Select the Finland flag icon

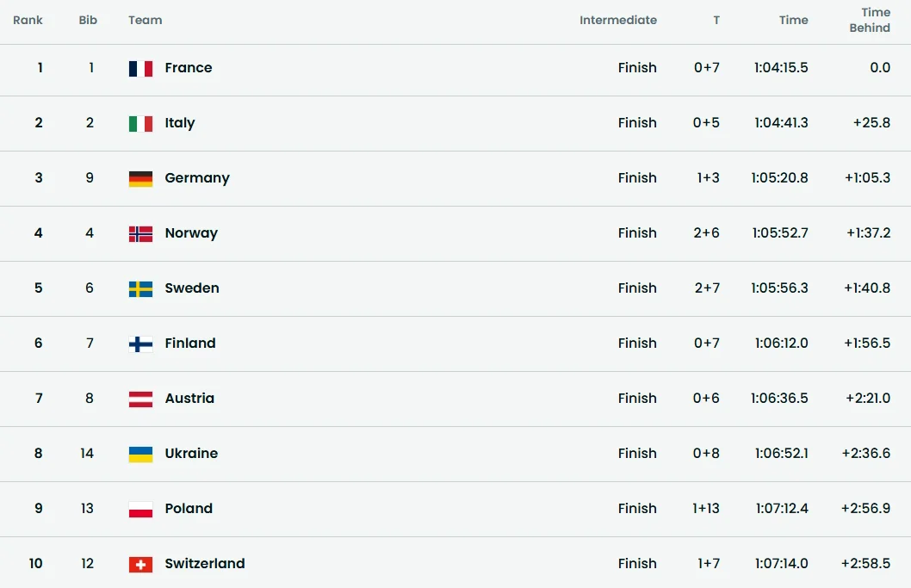click(x=140, y=344)
